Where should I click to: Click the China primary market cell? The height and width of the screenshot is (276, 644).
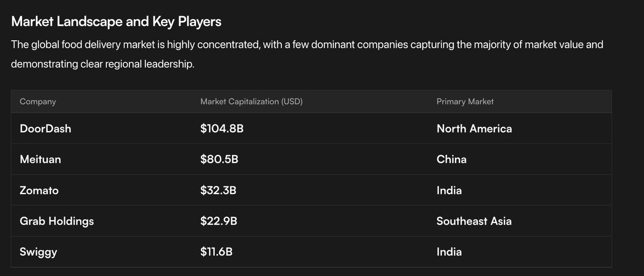[x=451, y=159]
